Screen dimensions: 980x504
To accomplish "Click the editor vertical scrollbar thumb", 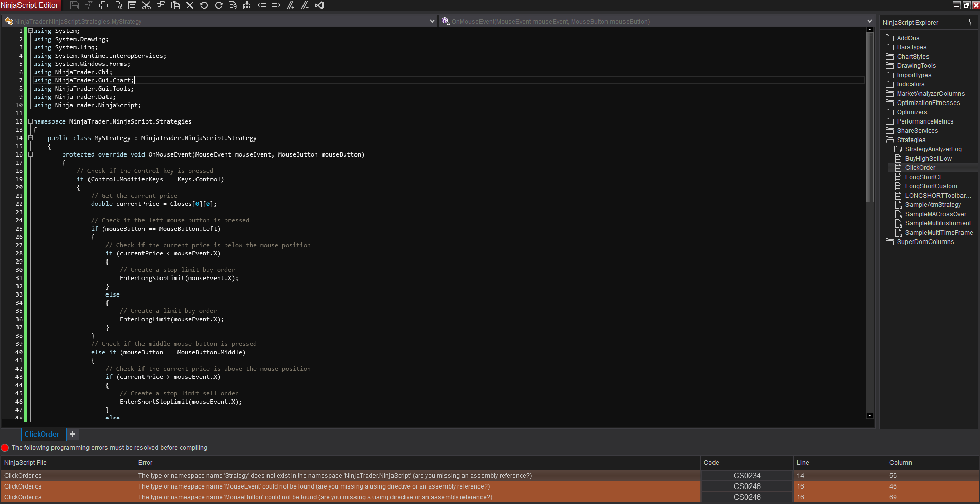I will [870, 117].
